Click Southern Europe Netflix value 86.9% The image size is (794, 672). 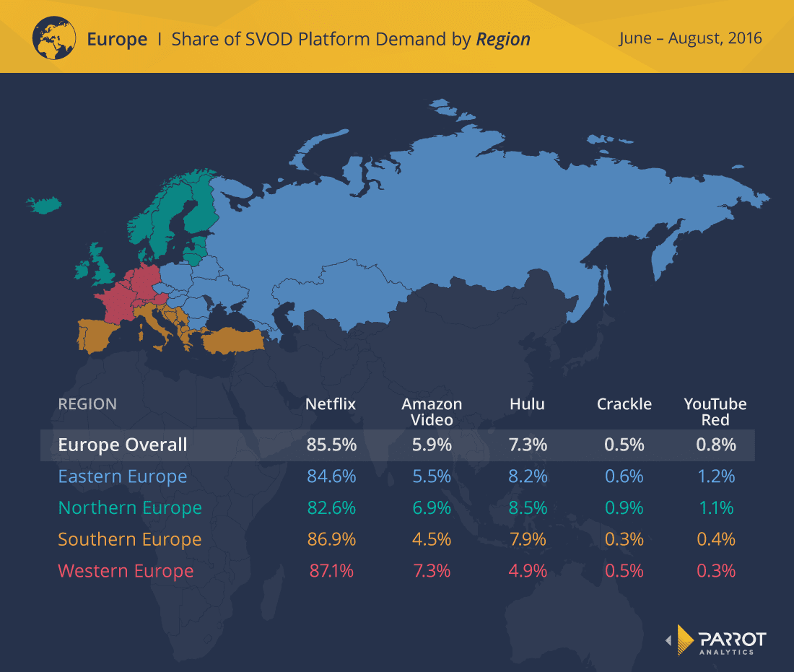tap(331, 539)
